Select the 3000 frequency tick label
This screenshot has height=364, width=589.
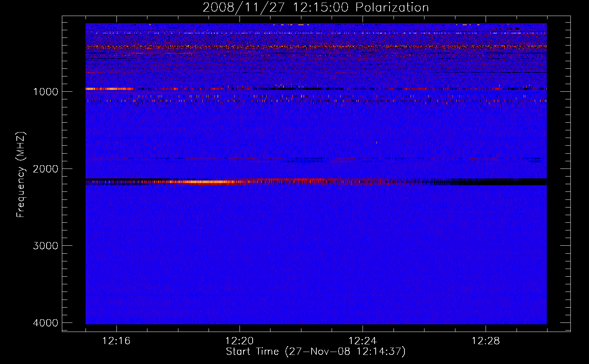click(46, 246)
